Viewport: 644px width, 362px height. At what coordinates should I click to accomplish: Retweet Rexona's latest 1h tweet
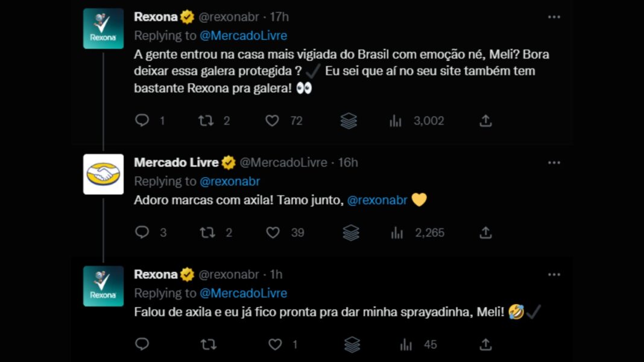coord(209,345)
